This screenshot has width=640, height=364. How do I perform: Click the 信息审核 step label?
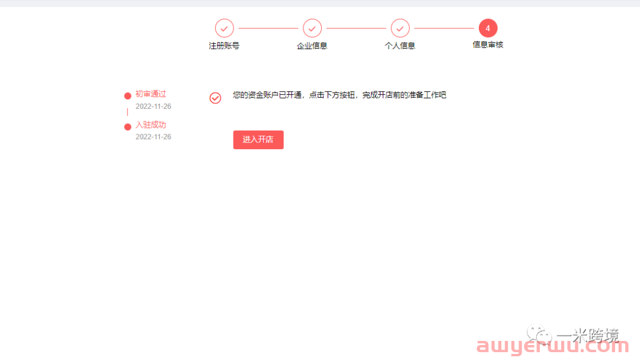coord(488,44)
